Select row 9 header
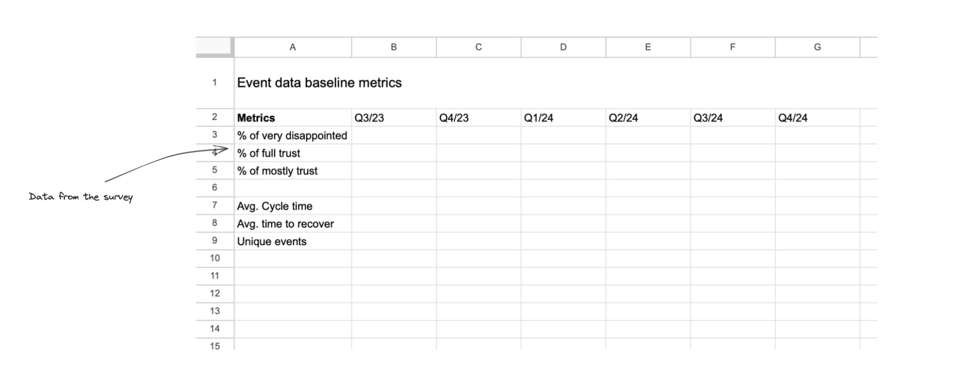Screen dimensions: 980x368 (x=215, y=241)
